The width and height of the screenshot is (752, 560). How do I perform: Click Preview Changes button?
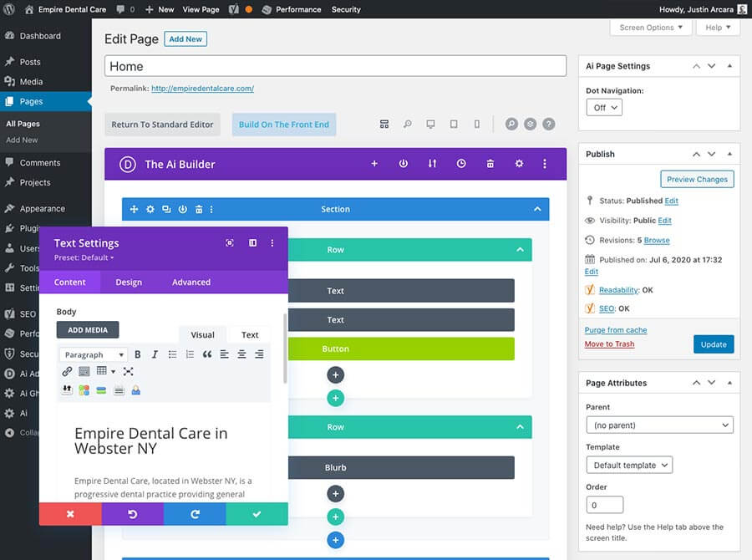pos(697,179)
